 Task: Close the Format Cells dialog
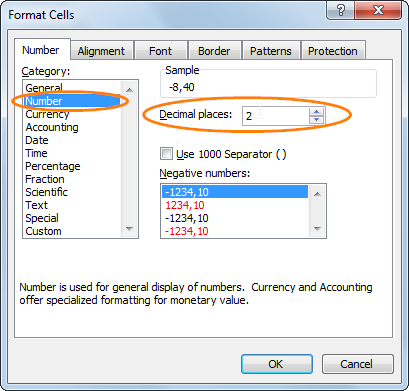[x=378, y=10]
